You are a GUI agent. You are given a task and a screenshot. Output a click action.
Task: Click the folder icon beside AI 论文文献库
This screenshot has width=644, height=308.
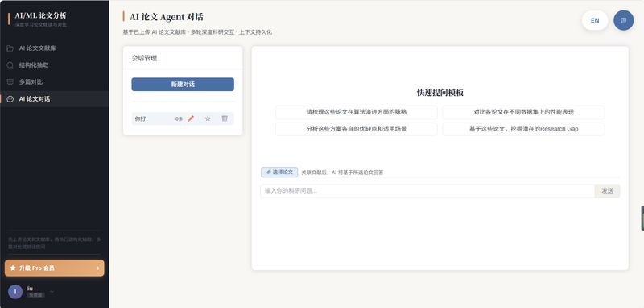coord(10,48)
